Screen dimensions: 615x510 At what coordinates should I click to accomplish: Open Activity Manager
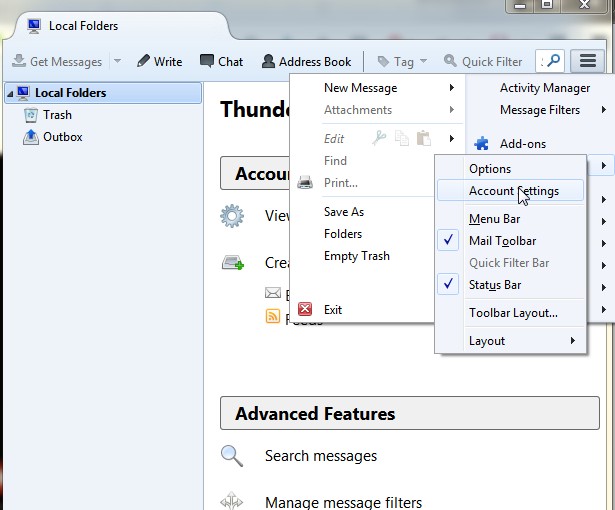(x=545, y=88)
